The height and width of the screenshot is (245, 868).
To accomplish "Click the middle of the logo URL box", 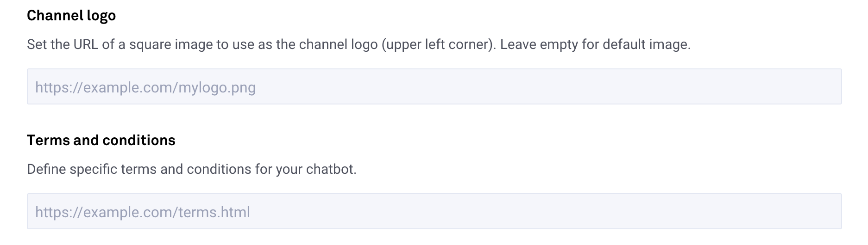I will 434,86.
